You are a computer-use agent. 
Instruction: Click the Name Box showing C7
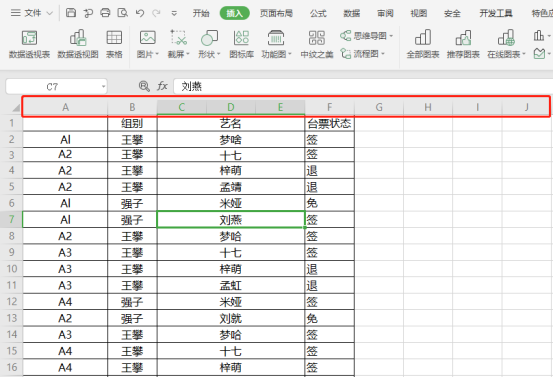52,87
